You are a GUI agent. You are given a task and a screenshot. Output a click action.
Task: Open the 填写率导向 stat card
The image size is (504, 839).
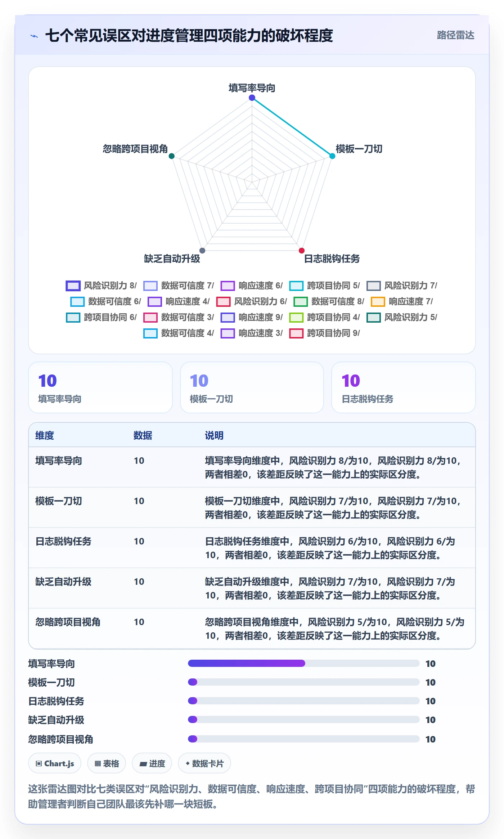click(100, 387)
